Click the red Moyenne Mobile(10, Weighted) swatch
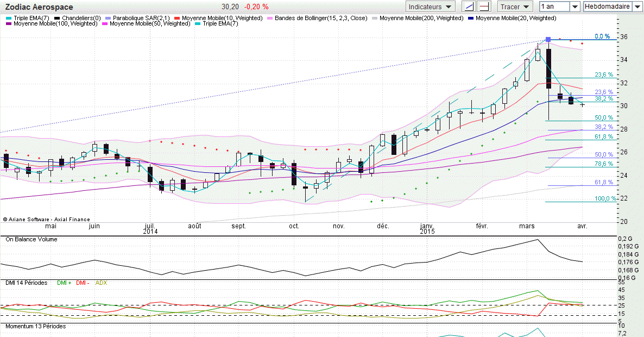 click(177, 18)
